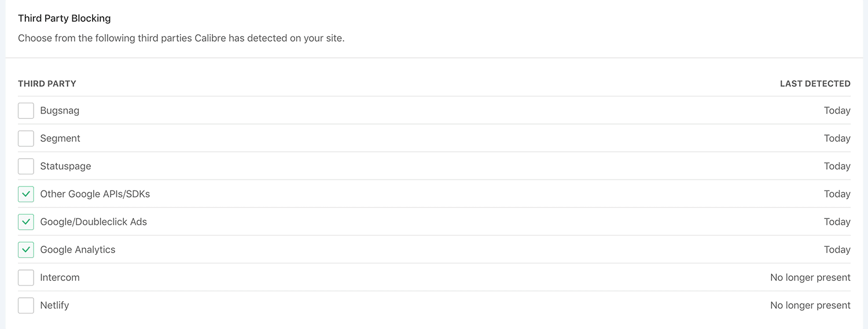This screenshot has width=868, height=329.
Task: Click the THIRD PARTY column header
Action: coord(47,83)
